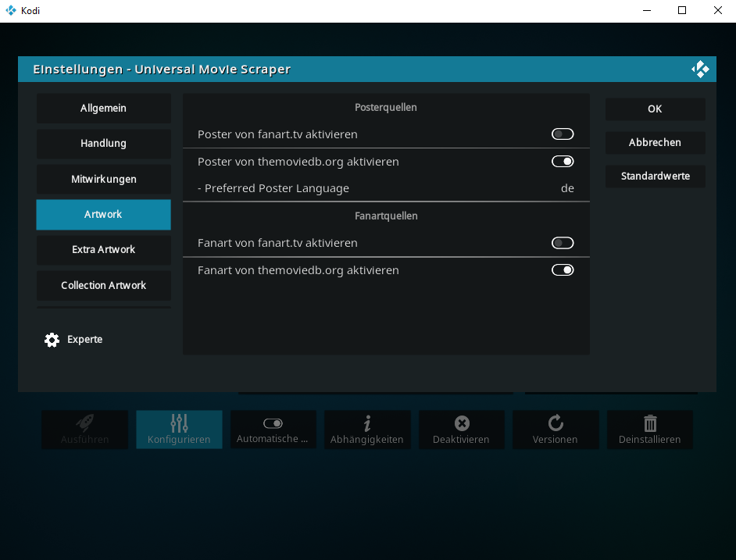
Task: Click the Deinstallieren trash icon
Action: click(650, 423)
